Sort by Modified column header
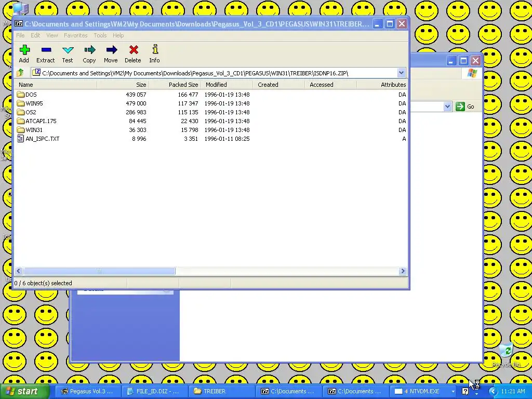Image resolution: width=532 pixels, height=399 pixels. [227, 85]
